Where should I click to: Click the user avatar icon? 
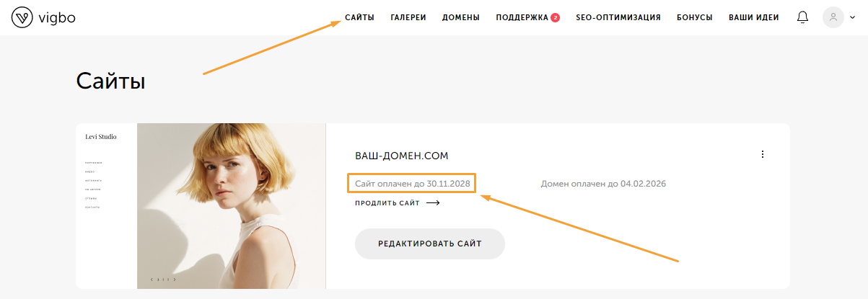point(833,18)
